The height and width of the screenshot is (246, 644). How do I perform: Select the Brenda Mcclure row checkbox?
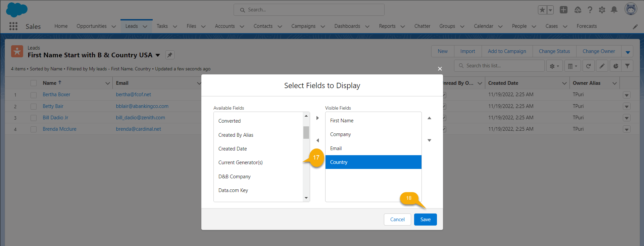point(34,129)
